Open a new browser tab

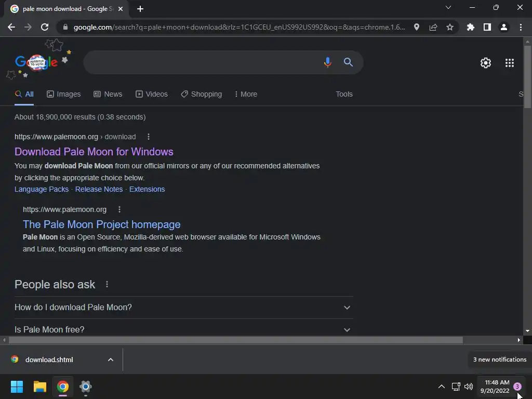[x=140, y=9]
